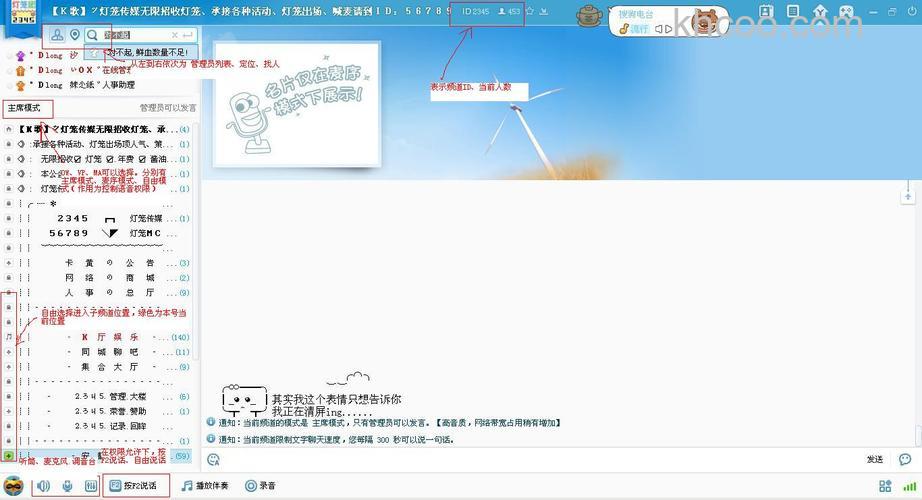
Task: Expand the 卡黄の公告 channel
Action: coord(9,263)
